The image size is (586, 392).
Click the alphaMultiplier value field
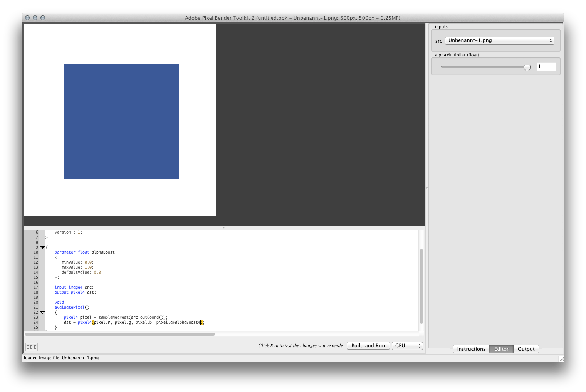(546, 67)
